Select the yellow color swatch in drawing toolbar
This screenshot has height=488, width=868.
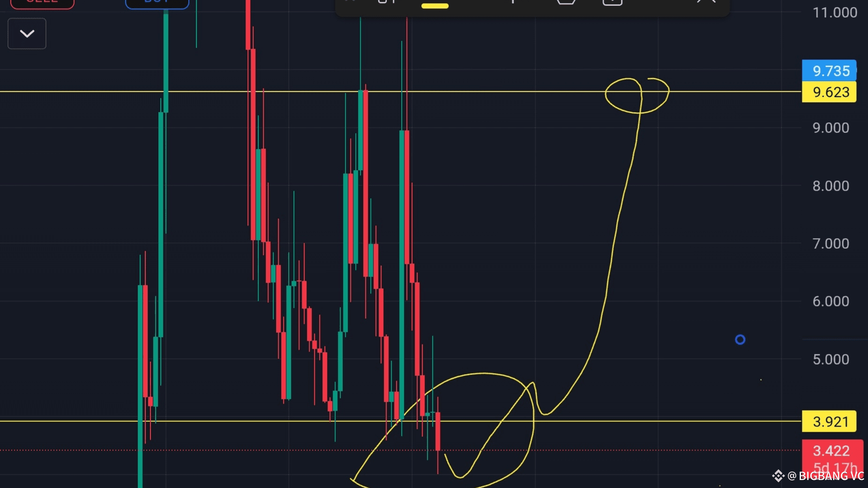[435, 6]
